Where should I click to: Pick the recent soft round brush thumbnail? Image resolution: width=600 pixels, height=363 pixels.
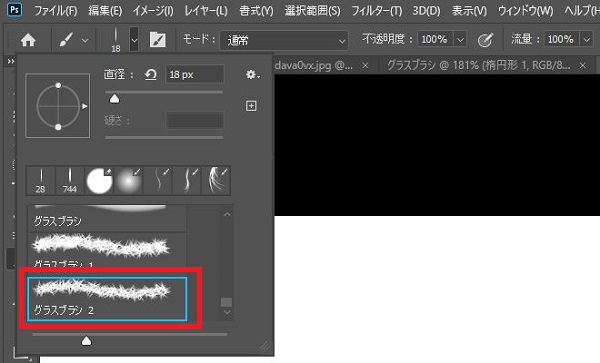click(129, 181)
